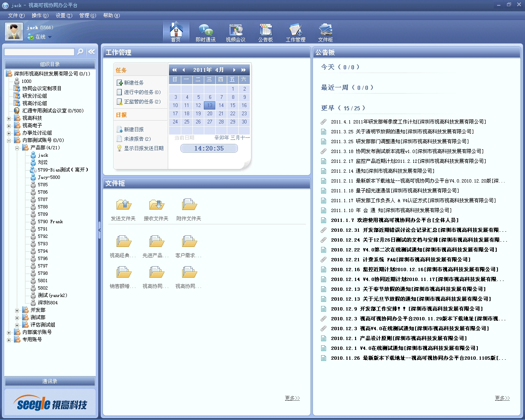525x420 pixels.
Task: Open 附件文件夹 folder
Action: [189, 210]
